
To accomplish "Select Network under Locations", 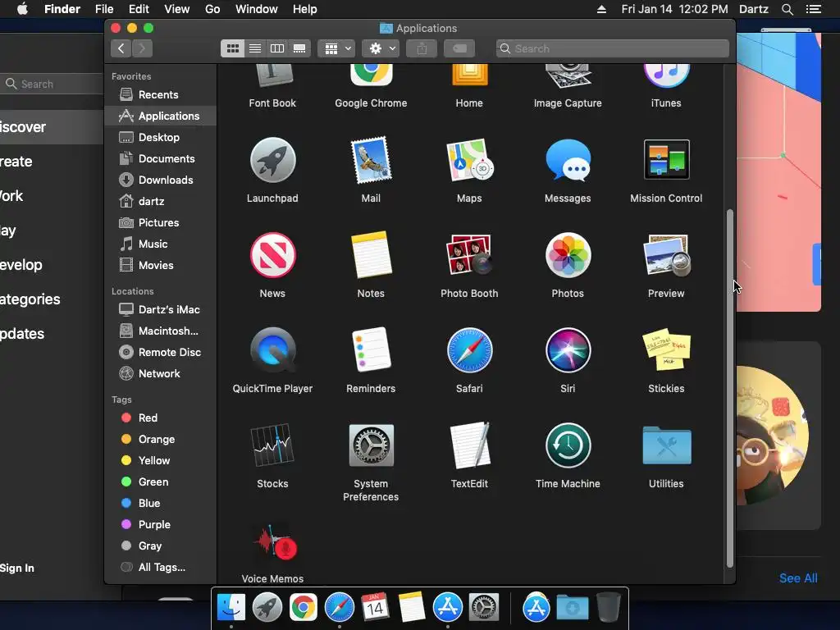I will [161, 374].
